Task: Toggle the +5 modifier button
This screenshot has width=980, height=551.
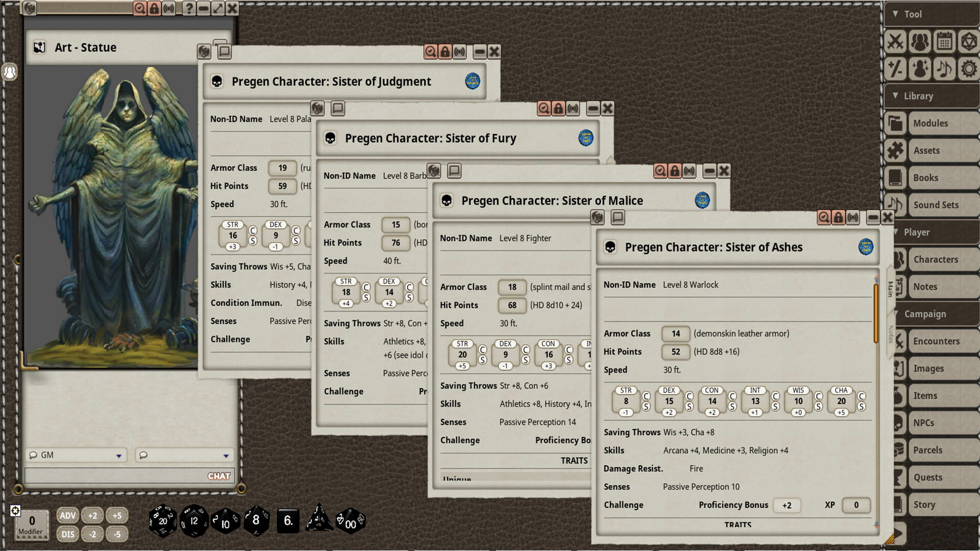Action: [117, 516]
